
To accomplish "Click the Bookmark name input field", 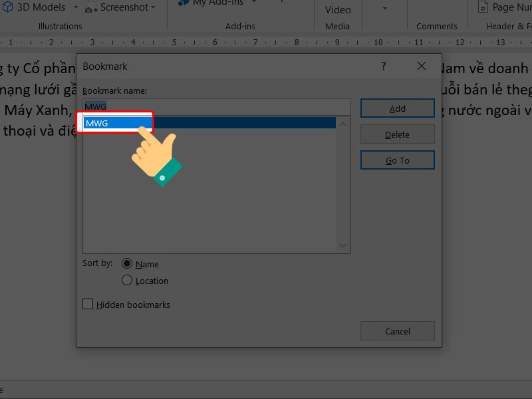I will pyautogui.click(x=217, y=106).
